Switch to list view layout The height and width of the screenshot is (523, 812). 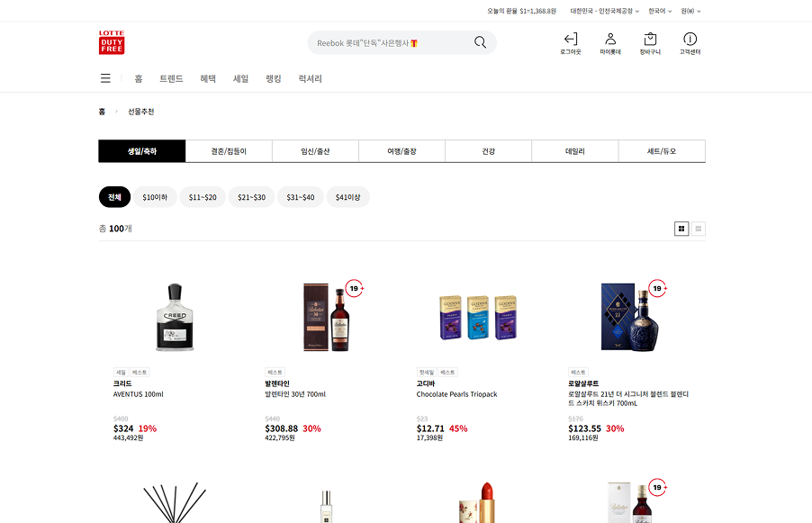click(x=698, y=229)
